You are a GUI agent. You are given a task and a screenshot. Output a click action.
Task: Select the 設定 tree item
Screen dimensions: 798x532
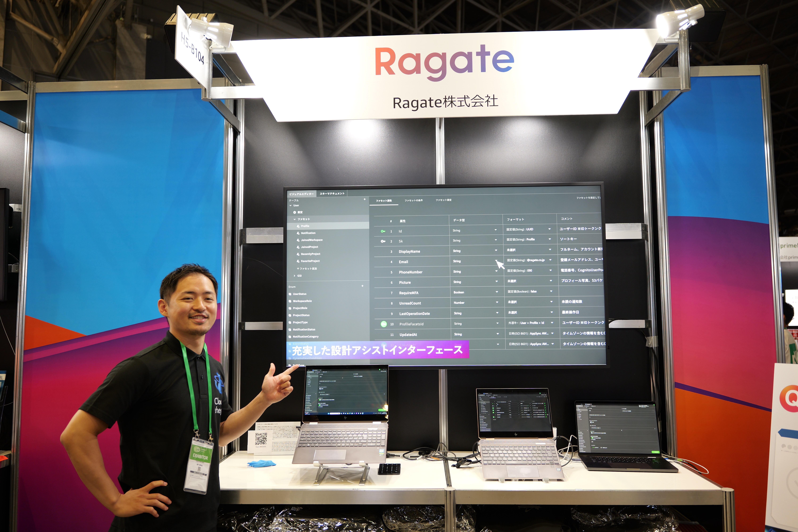(300, 212)
